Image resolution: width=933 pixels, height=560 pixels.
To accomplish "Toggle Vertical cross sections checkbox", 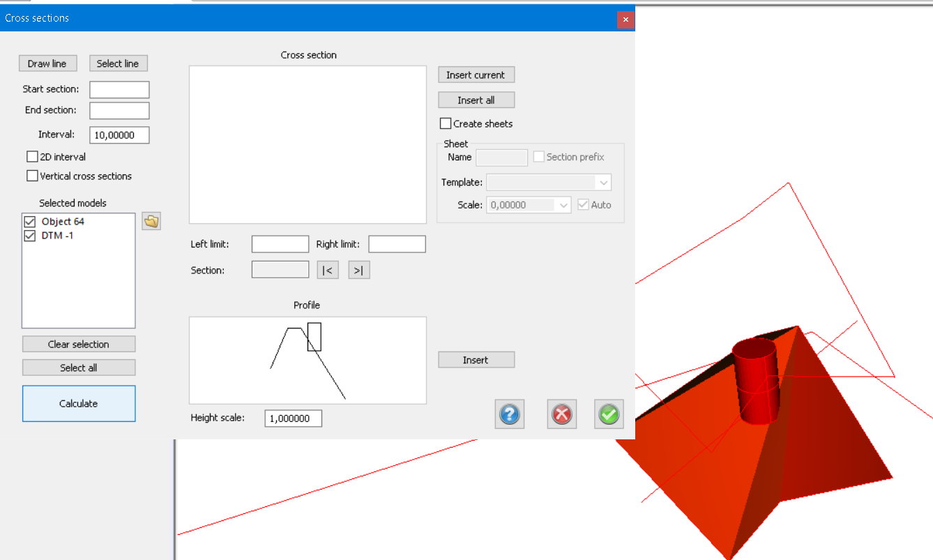I will pos(33,176).
